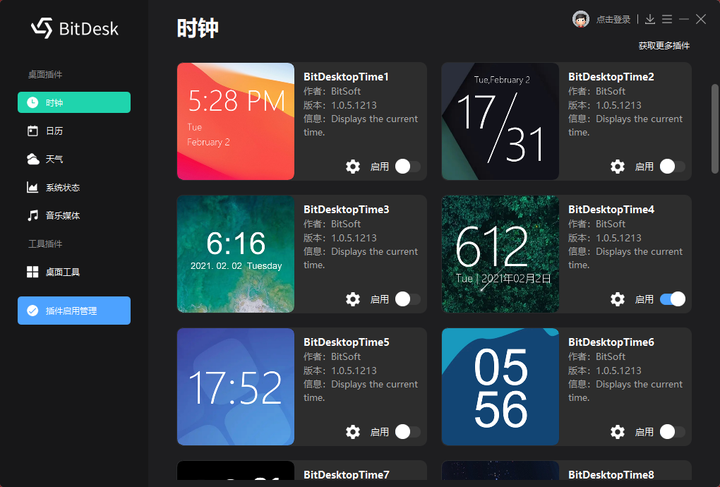Image resolution: width=720 pixels, height=487 pixels.
Task: Disable the BitDesktopTime4 toggle
Action: pyautogui.click(x=672, y=299)
